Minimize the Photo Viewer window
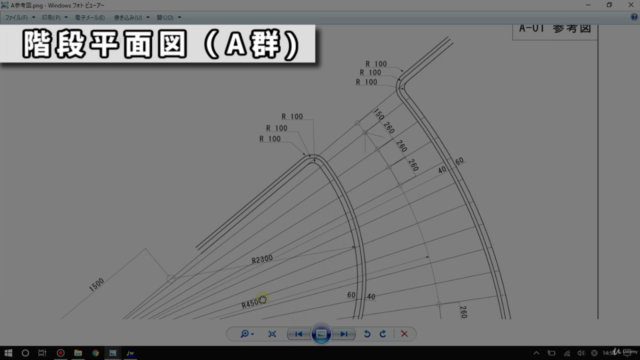 [588, 5]
